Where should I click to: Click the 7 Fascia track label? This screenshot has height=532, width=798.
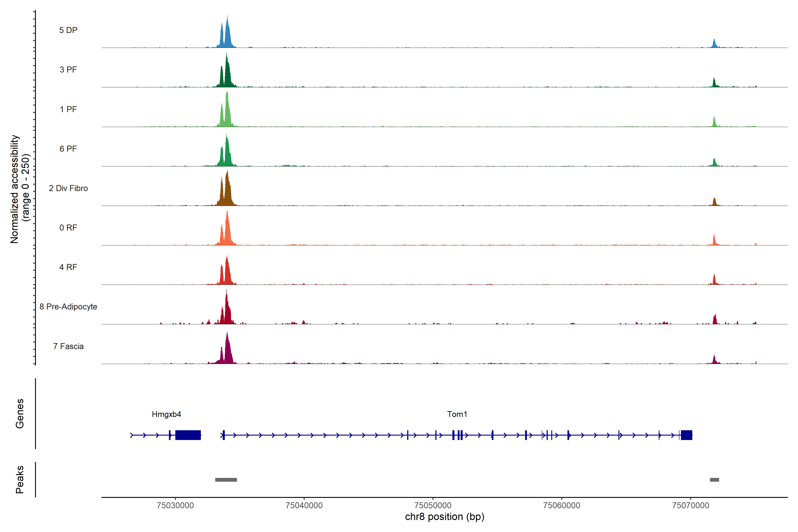(68, 346)
